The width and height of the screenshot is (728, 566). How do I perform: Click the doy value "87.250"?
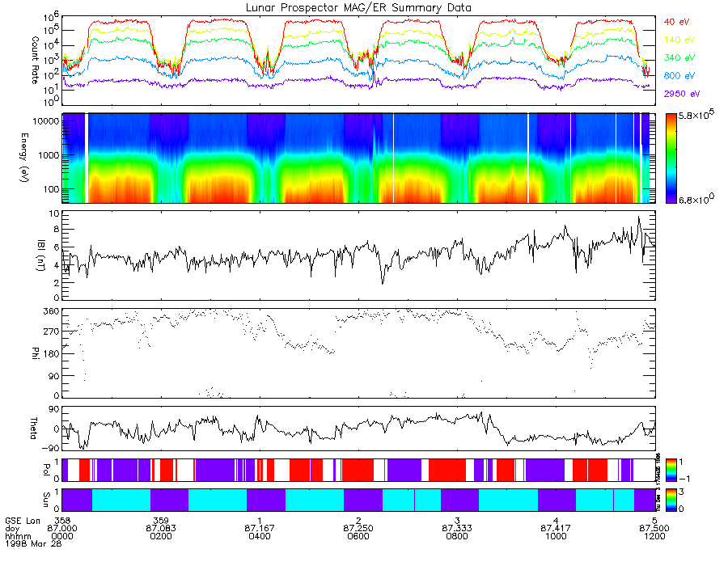click(358, 529)
